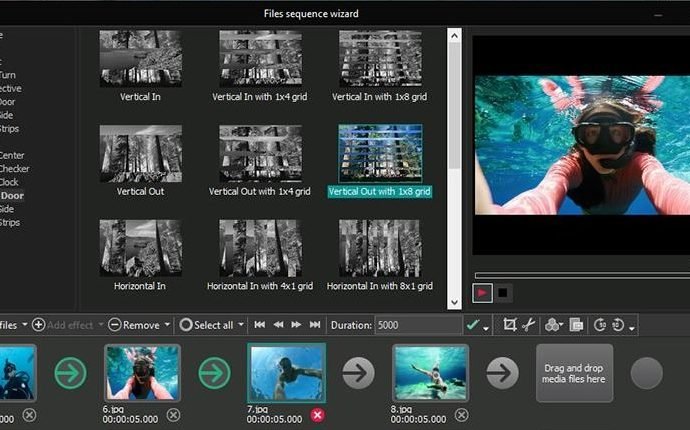Viewport: 690px width, 430px height.
Task: Select the Vertical In transition thumbnail
Action: [x=140, y=58]
